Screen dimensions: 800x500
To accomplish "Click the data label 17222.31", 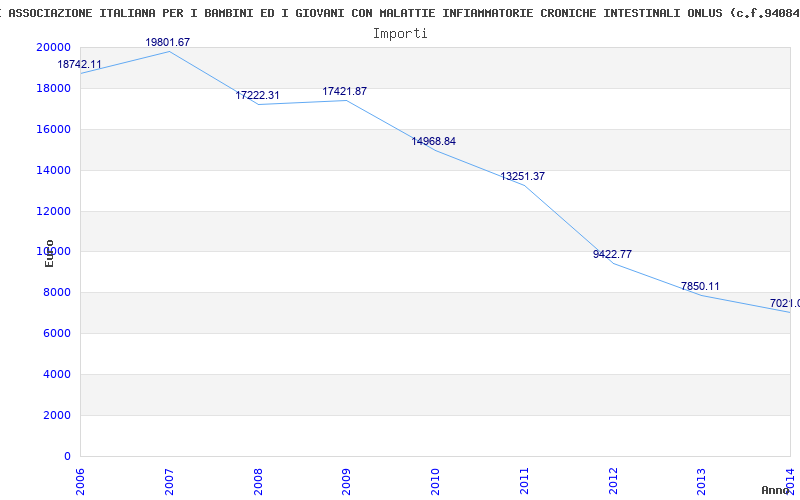I will (257, 95).
